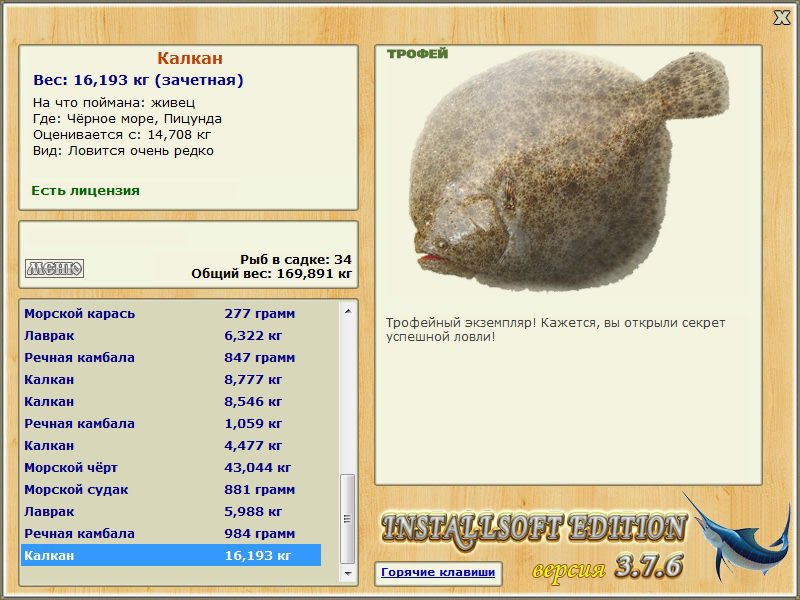Click the ТРОФЕЙ label above fish image

pos(417,54)
